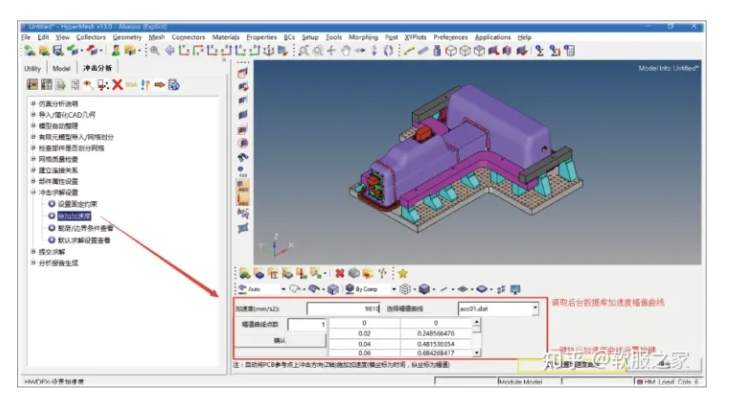Open the Auto selection mode dropdown

click(x=284, y=289)
